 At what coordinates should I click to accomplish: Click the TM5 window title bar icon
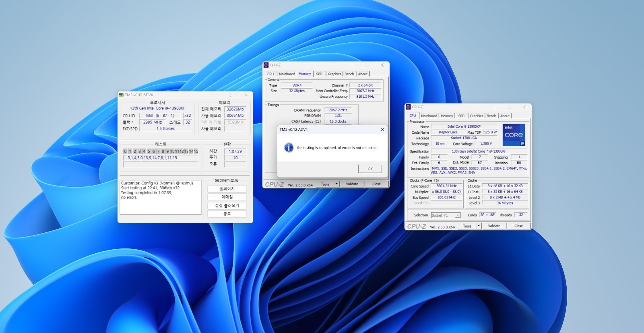[x=121, y=95]
